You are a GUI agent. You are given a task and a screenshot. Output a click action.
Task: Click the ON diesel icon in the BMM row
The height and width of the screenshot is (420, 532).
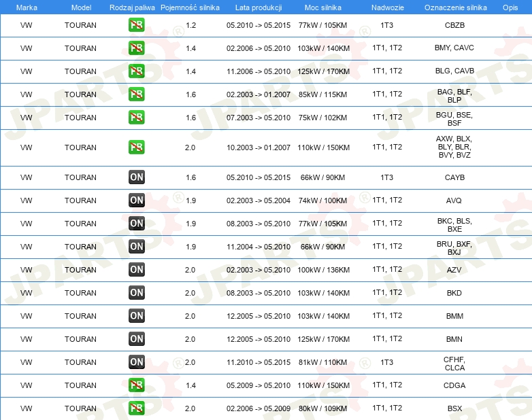136,315
